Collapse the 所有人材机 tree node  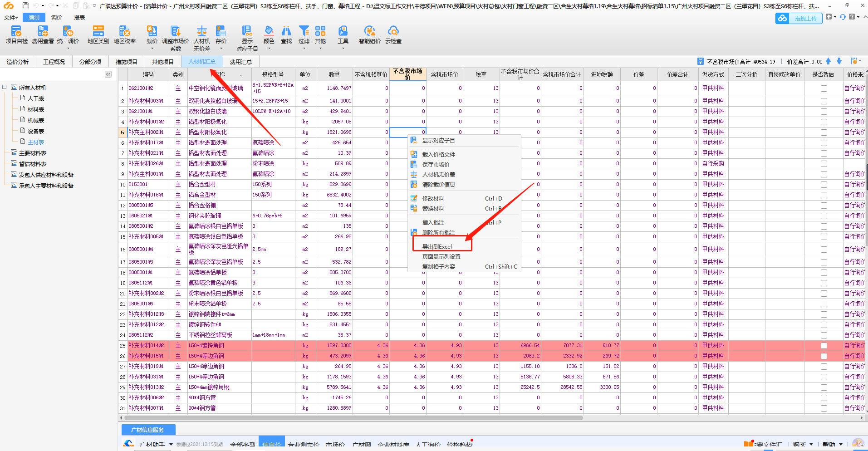click(5, 87)
